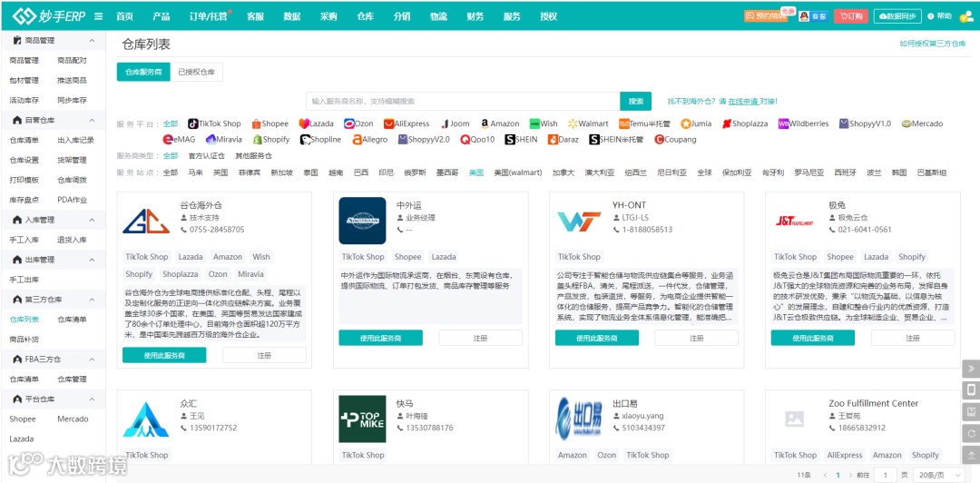Filter by the TikTok Shop platform
The image size is (980, 483).
pos(214,123)
